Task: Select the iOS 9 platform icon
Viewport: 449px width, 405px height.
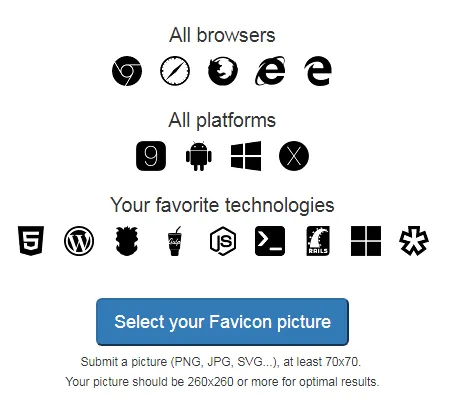Action: pos(151,156)
